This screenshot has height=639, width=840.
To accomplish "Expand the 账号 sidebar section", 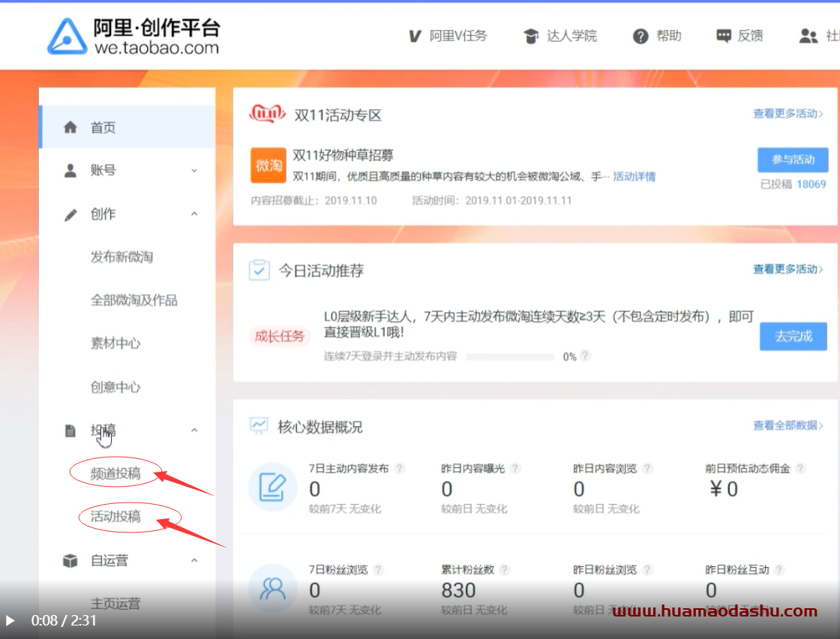I will pyautogui.click(x=194, y=171).
